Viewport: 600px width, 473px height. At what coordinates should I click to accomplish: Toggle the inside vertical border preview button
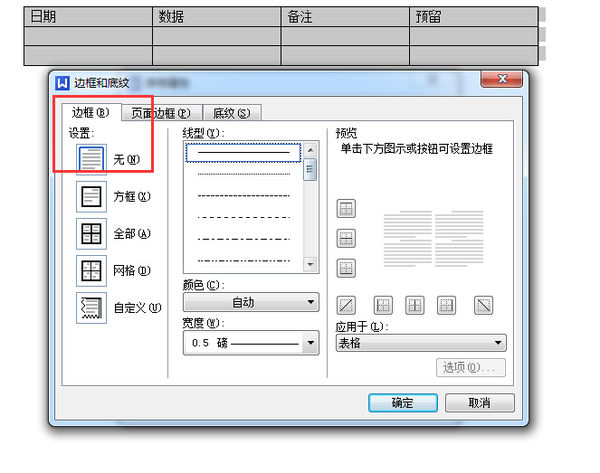414,305
